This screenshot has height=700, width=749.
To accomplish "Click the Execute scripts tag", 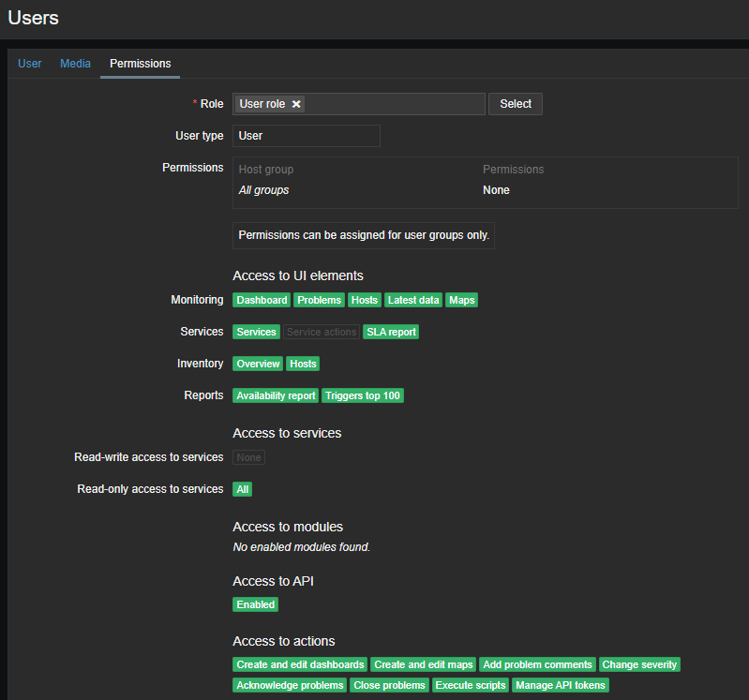I will click(x=471, y=685).
